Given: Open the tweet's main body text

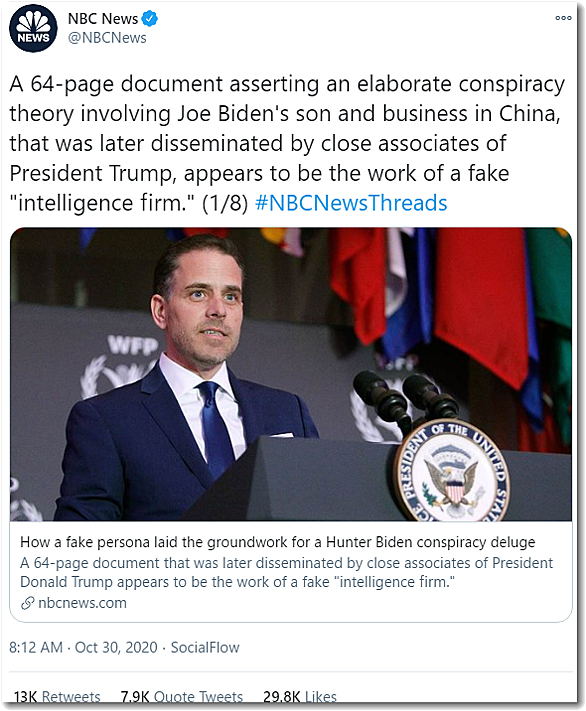Looking at the screenshot, I should coord(287,143).
